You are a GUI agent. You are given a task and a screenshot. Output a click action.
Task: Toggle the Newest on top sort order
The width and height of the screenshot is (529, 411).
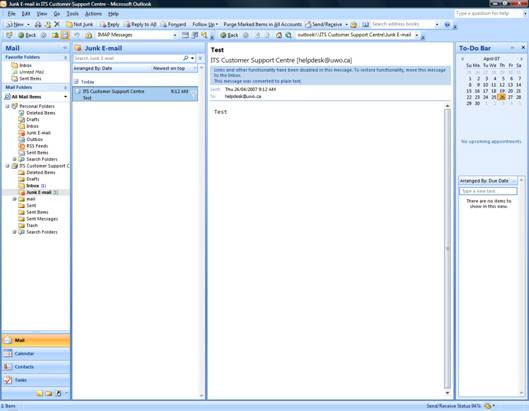point(169,68)
